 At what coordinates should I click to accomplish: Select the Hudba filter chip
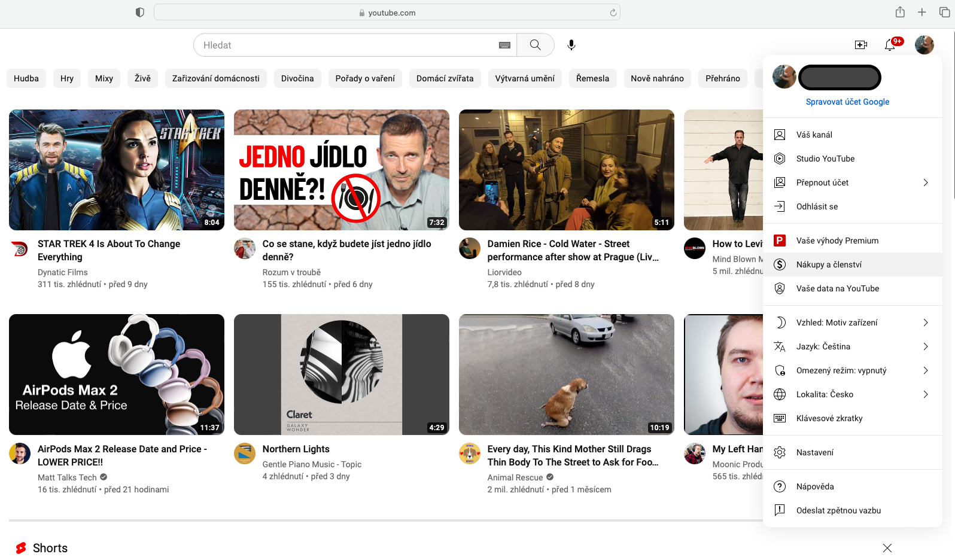26,78
